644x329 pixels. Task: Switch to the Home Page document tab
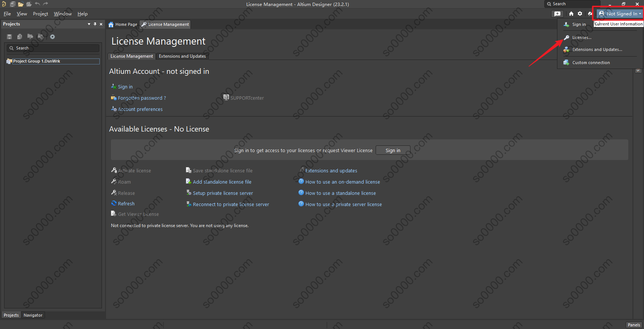point(123,24)
